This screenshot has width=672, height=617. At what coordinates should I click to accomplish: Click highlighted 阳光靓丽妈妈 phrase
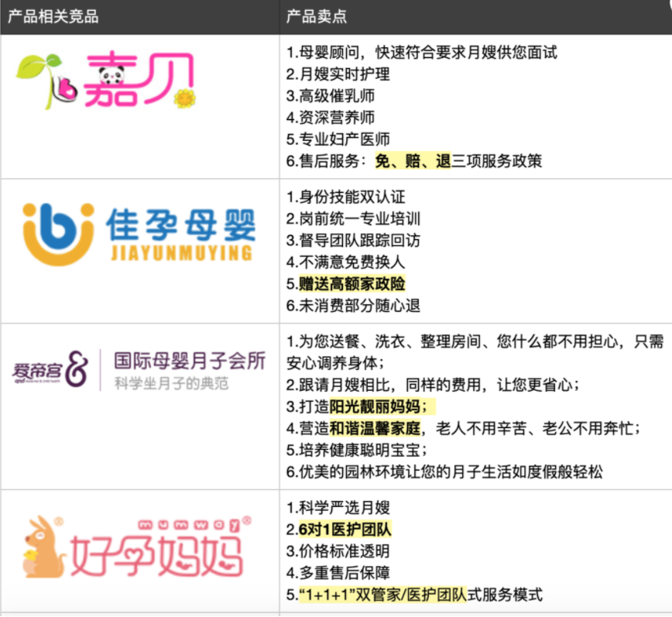(378, 406)
